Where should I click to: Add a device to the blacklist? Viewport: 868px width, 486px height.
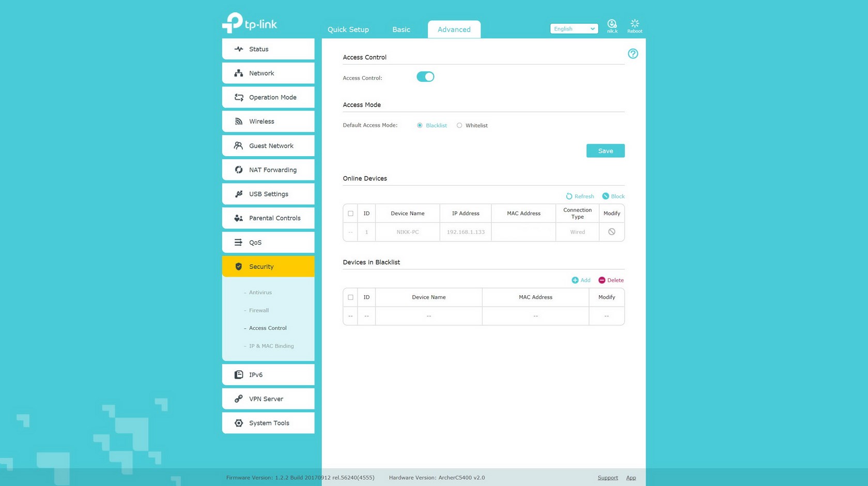tap(581, 280)
